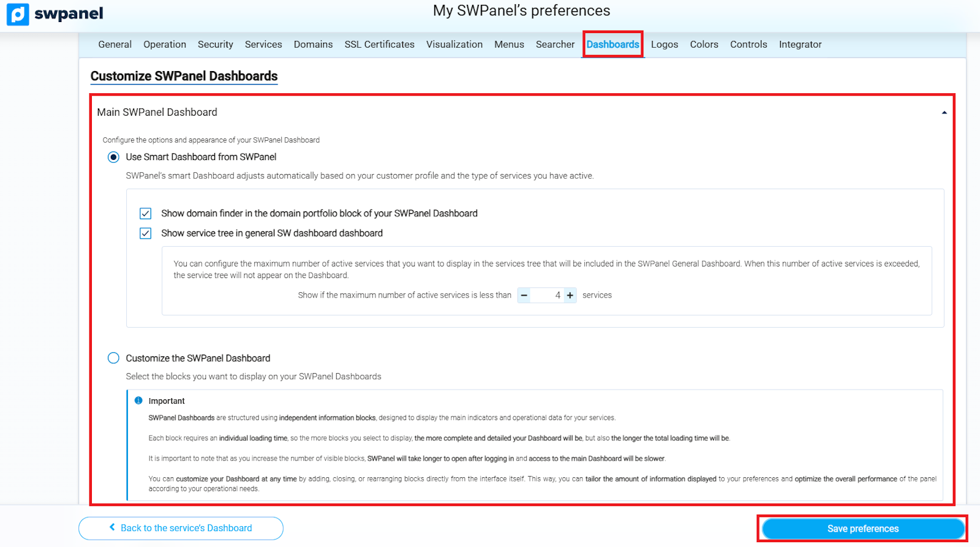The height and width of the screenshot is (547, 980).
Task: Uncheck Show service tree checkbox
Action: tap(145, 233)
